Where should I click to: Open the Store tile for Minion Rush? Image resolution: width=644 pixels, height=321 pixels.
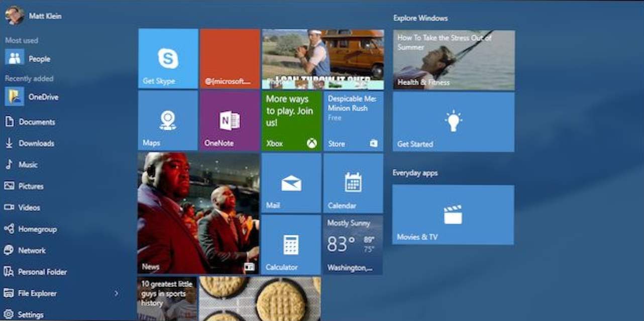coord(353,121)
